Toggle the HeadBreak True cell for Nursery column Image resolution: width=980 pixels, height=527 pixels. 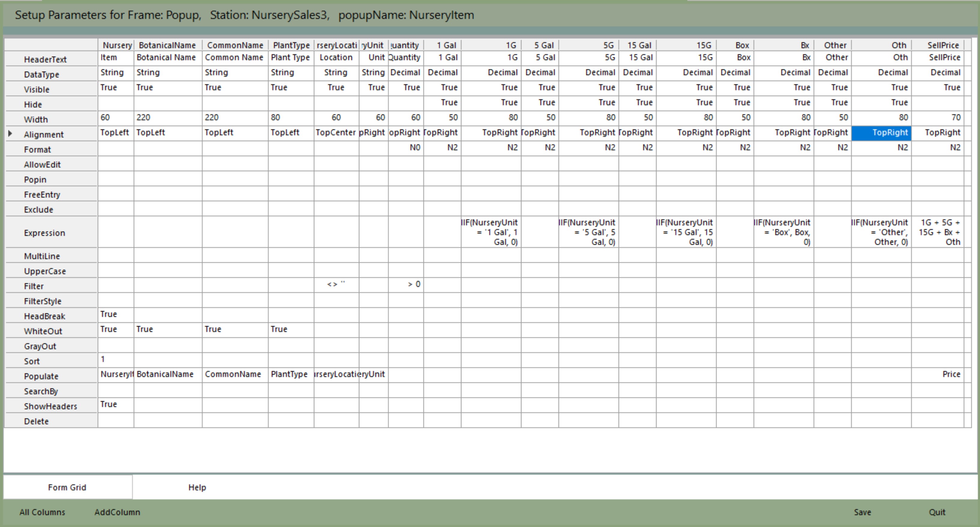tap(115, 314)
